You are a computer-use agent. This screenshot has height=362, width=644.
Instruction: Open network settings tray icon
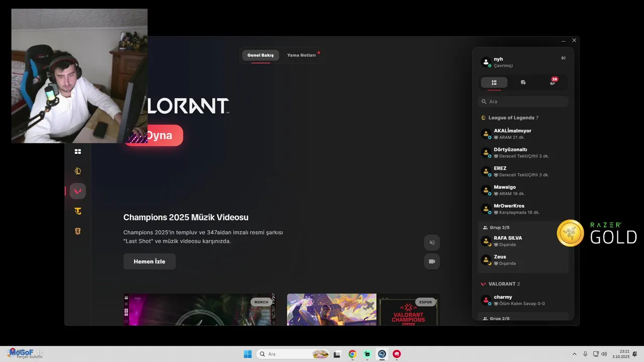click(x=596, y=354)
